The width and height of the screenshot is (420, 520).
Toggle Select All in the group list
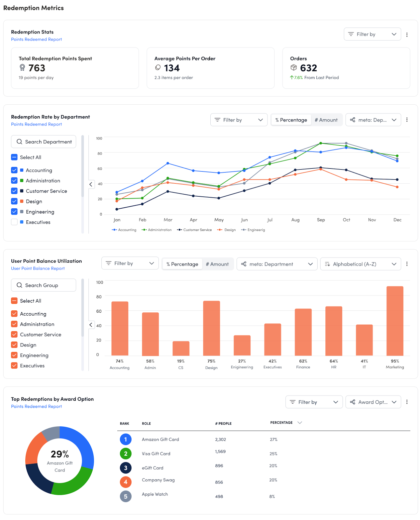pos(14,301)
